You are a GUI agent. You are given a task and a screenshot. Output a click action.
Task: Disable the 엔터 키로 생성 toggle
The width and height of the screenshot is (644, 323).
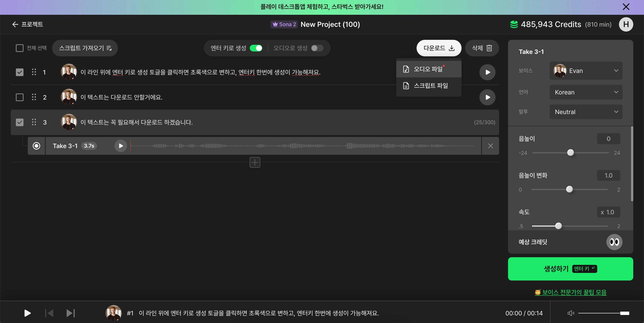click(x=256, y=48)
